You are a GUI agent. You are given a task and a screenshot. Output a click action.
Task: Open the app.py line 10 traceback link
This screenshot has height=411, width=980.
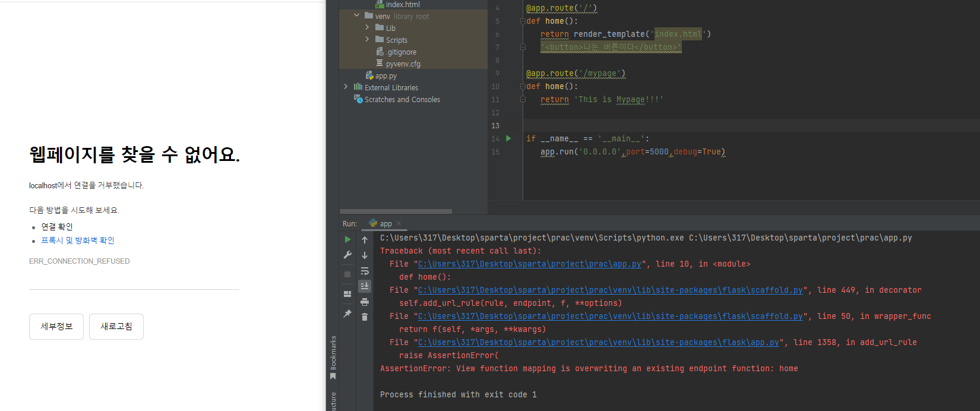[x=530, y=264]
